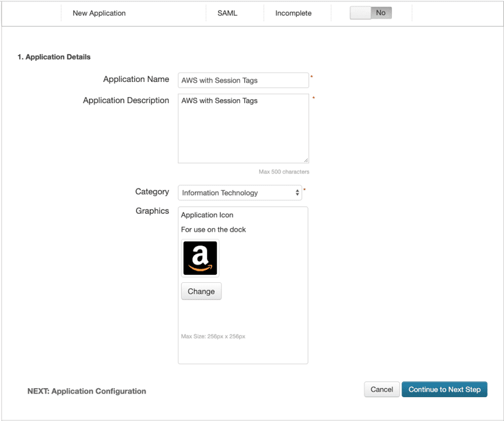
Task: Click the Max 500 characters hint
Action: (x=284, y=172)
